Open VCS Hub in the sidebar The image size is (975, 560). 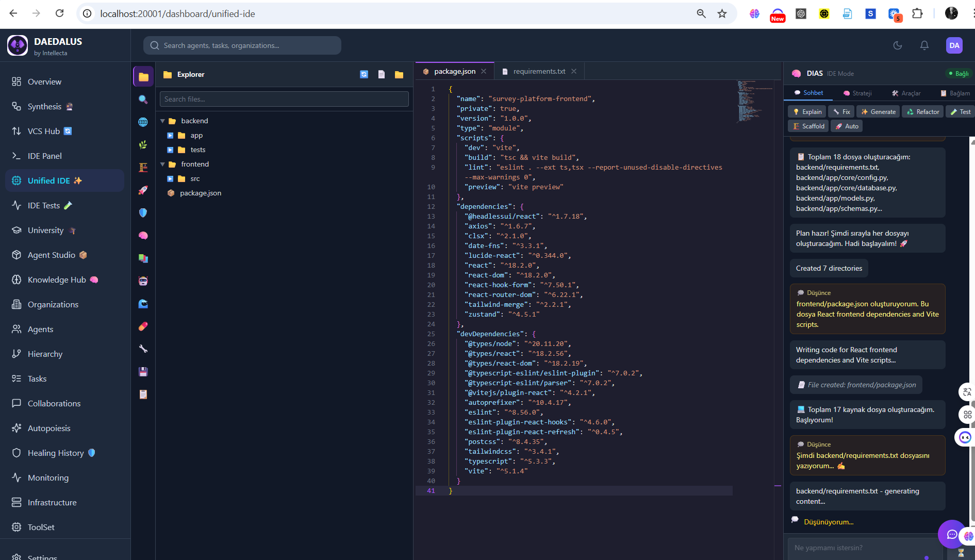(x=65, y=131)
